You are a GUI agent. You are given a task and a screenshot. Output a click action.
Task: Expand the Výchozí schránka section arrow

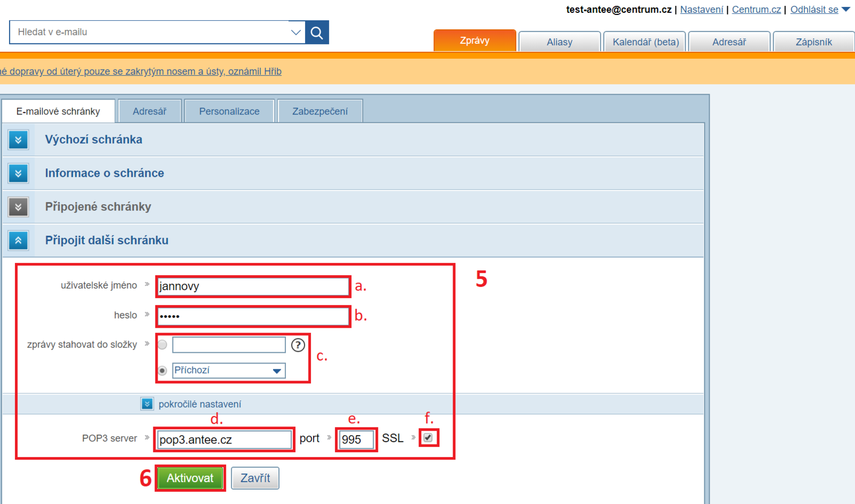click(x=18, y=140)
